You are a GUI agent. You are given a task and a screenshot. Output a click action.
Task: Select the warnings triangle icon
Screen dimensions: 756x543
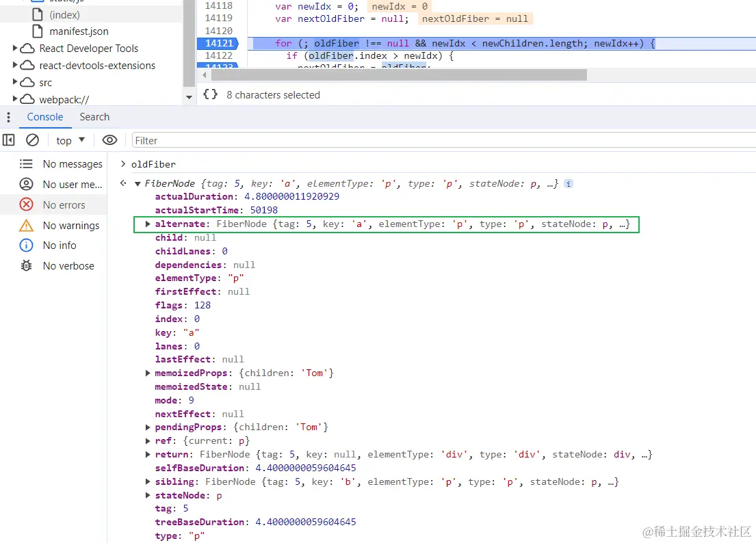pos(26,226)
